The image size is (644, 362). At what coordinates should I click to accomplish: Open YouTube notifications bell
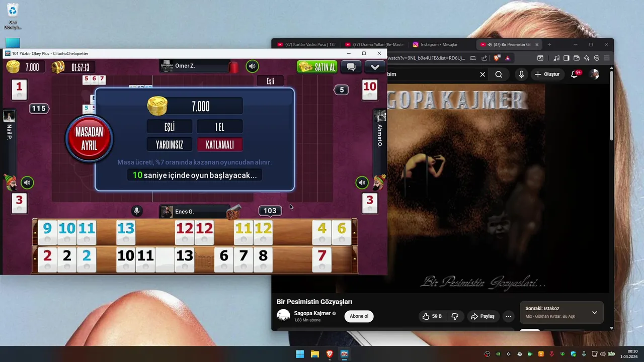(x=575, y=74)
